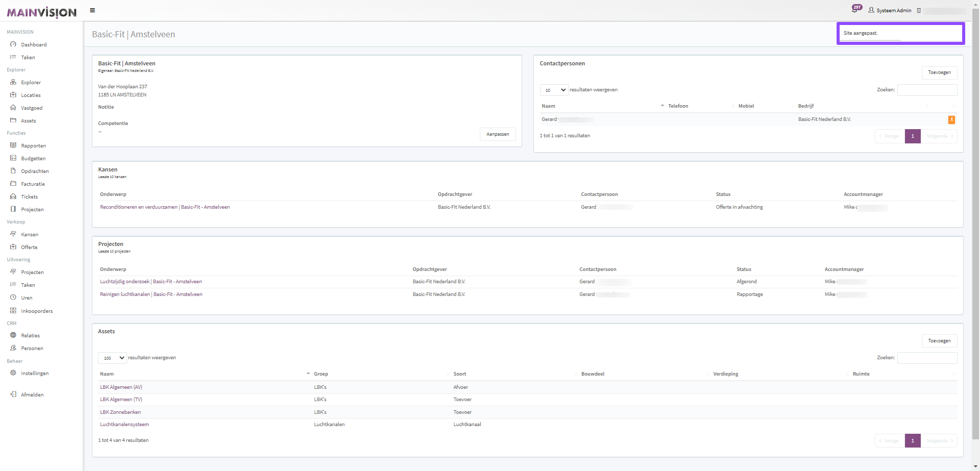
Task: Open Vastgoed via its house icon
Action: pyautogui.click(x=13, y=108)
